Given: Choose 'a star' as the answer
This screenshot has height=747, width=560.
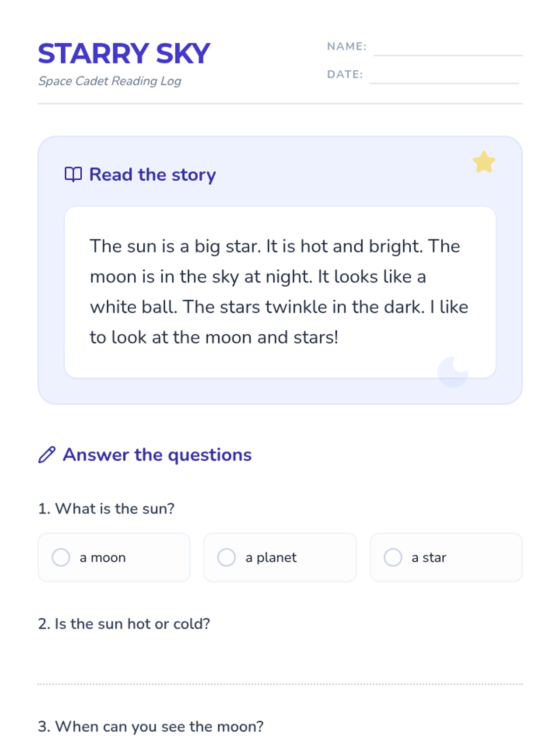Looking at the screenshot, I should 446,557.
